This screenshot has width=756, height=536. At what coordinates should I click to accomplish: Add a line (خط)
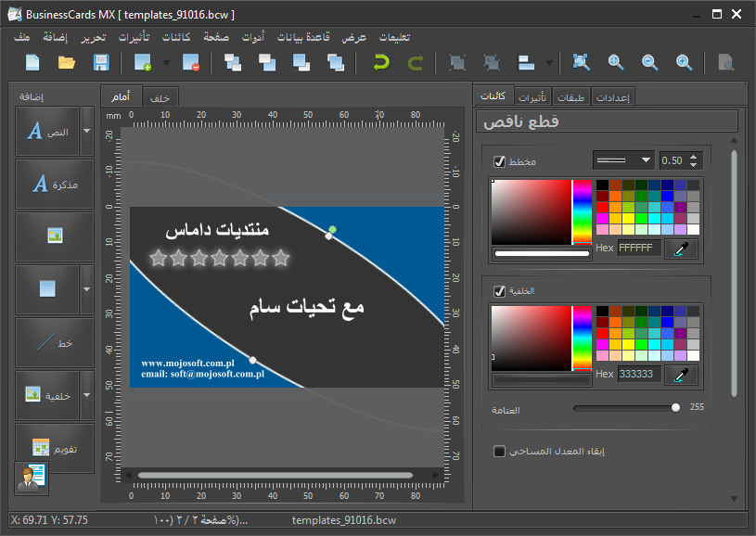point(55,342)
